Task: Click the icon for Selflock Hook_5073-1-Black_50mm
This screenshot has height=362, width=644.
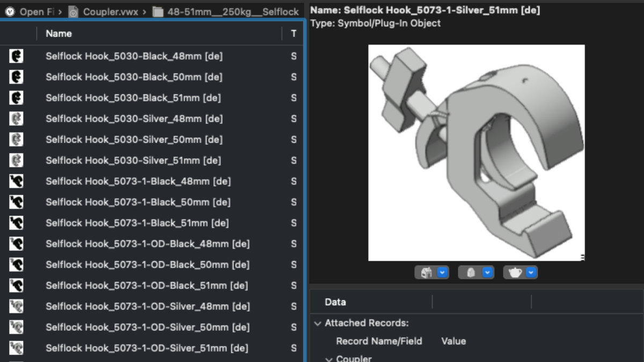Action: 16,202
